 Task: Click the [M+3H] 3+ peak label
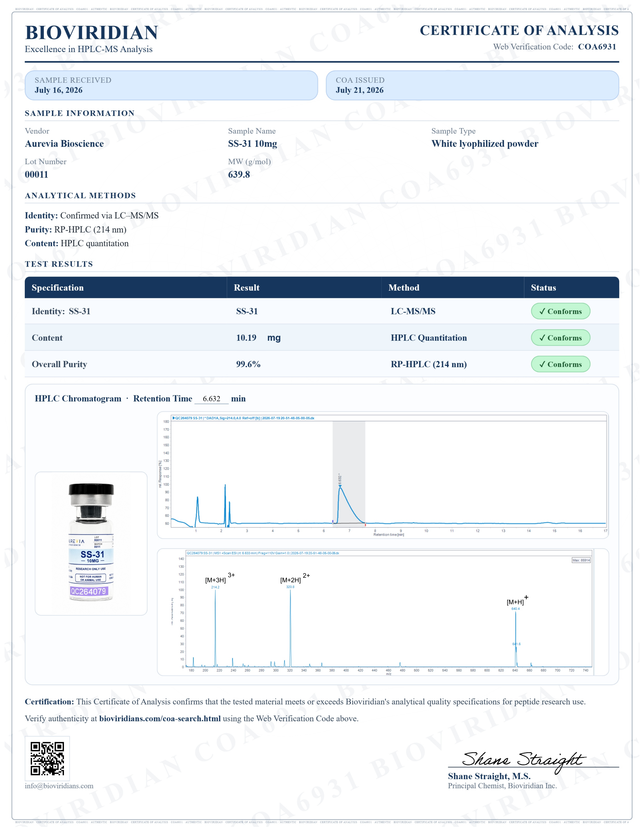[220, 578]
